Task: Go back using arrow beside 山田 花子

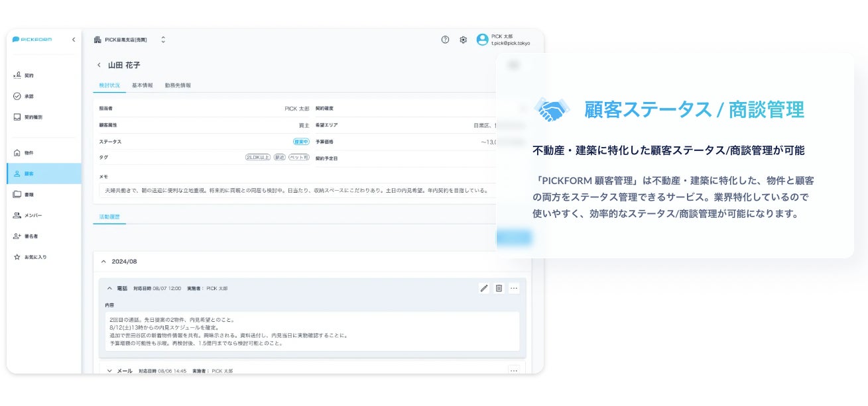Action: [99, 65]
